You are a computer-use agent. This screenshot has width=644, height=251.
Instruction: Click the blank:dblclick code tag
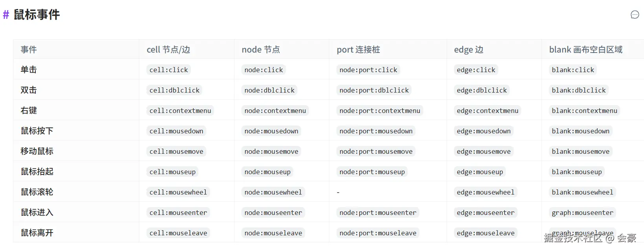(579, 90)
